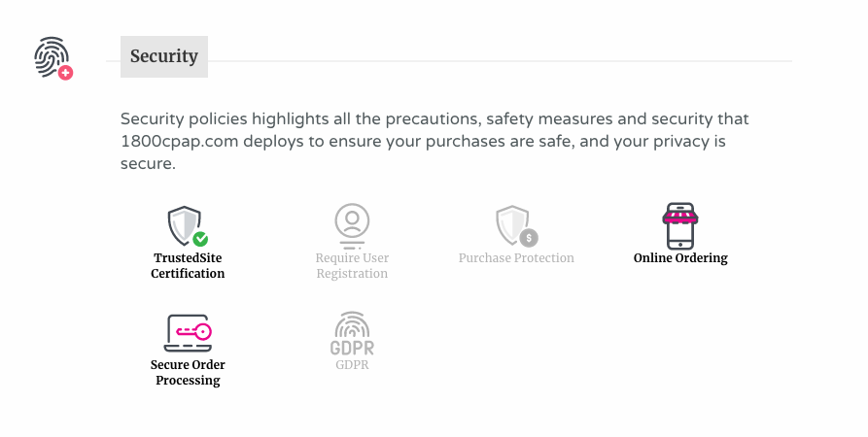Click the Online Ordering phone storefront icon

680,225
